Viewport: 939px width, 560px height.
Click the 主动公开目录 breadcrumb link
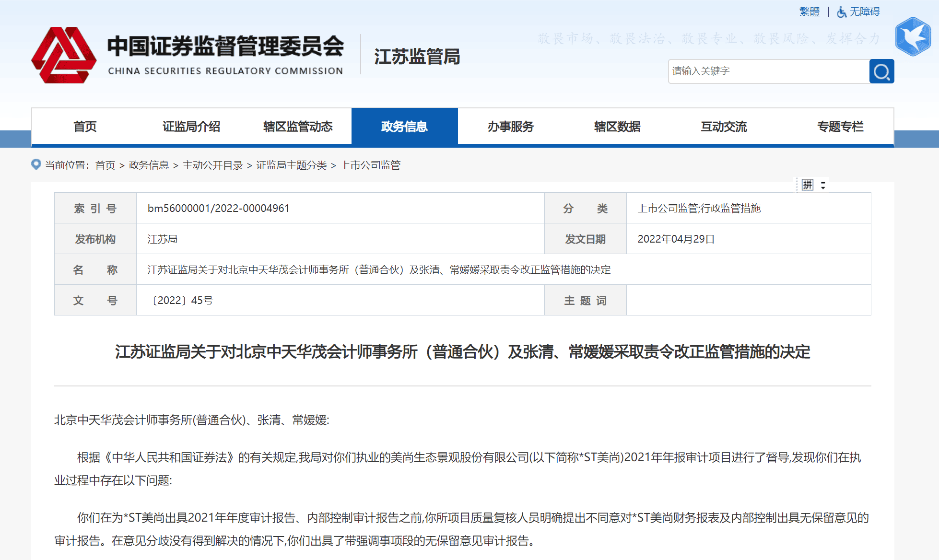[212, 165]
